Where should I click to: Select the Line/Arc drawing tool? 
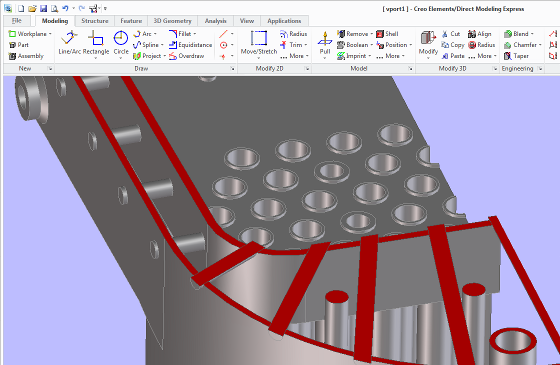tap(70, 42)
